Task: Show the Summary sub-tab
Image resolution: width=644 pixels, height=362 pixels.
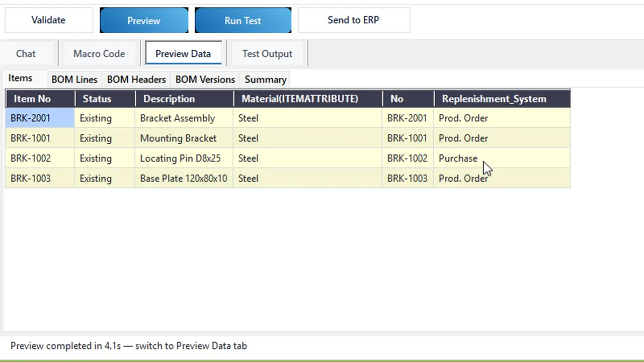Action: 266,79
